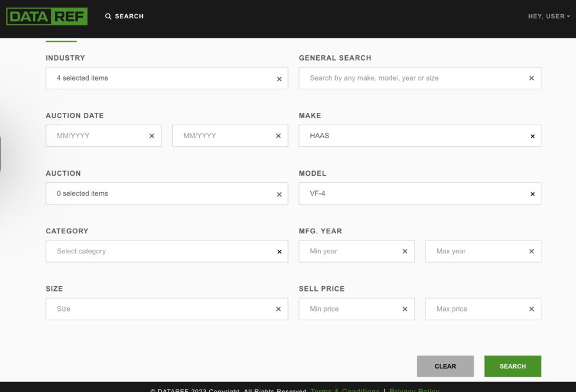Clear the General Search field with the × icon
Image resolution: width=576 pixels, height=392 pixels.
(x=531, y=78)
